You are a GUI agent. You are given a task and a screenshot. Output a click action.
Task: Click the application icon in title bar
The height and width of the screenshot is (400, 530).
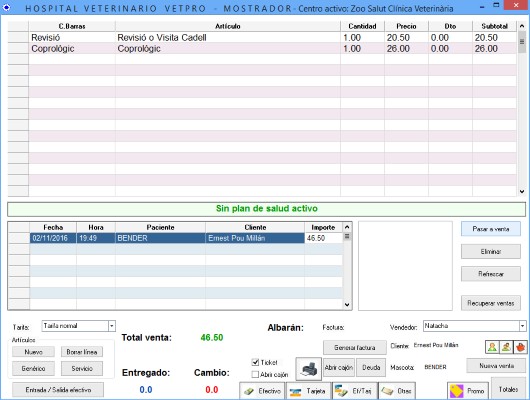pyautogui.click(x=6, y=7)
